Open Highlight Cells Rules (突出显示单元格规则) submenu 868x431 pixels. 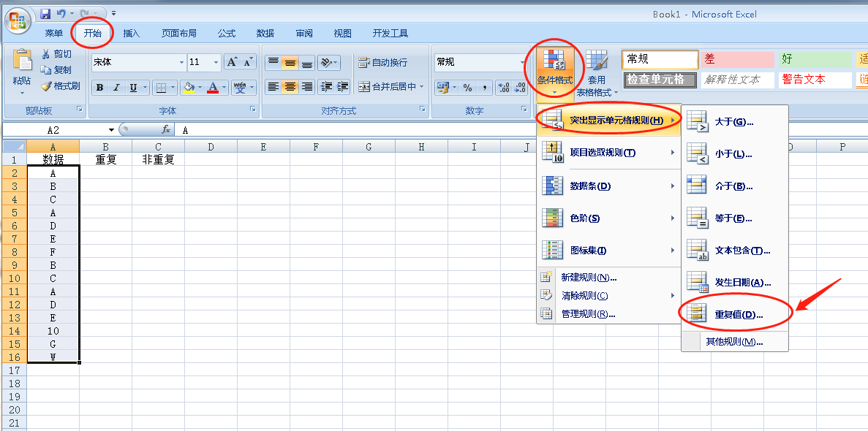coord(609,120)
